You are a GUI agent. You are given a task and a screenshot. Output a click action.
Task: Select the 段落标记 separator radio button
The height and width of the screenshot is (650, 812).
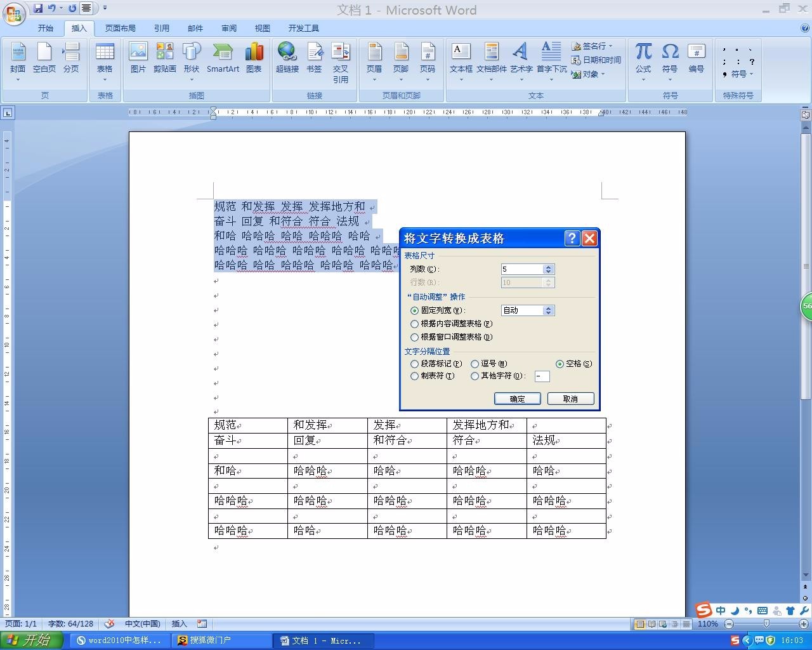pyautogui.click(x=415, y=364)
